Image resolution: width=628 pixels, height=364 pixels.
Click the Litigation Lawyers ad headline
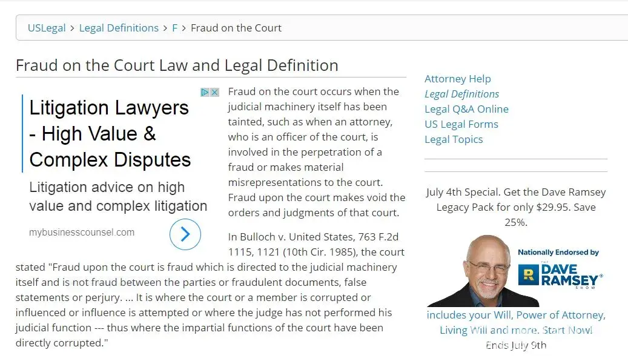point(110,134)
